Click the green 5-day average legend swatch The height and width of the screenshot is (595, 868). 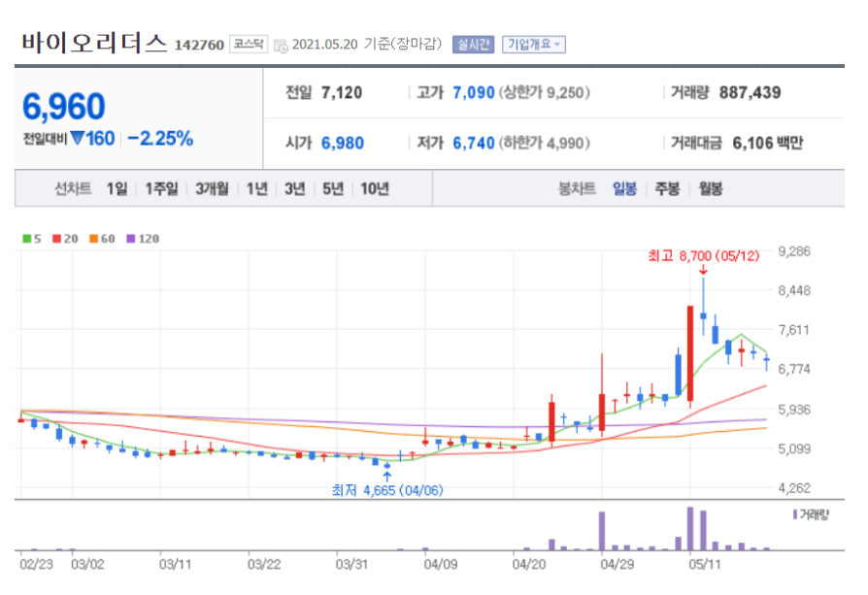[26, 239]
